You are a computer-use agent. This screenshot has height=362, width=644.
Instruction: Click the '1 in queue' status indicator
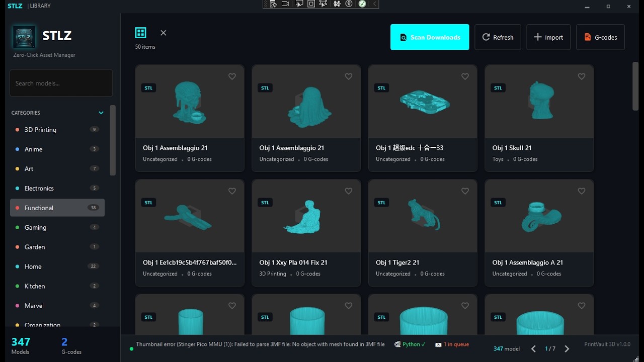452,344
